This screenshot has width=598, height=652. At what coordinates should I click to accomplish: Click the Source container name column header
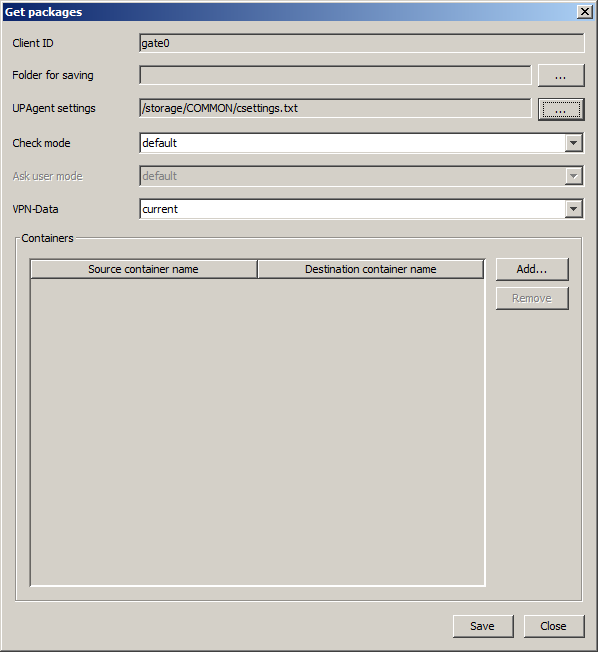(x=143, y=269)
